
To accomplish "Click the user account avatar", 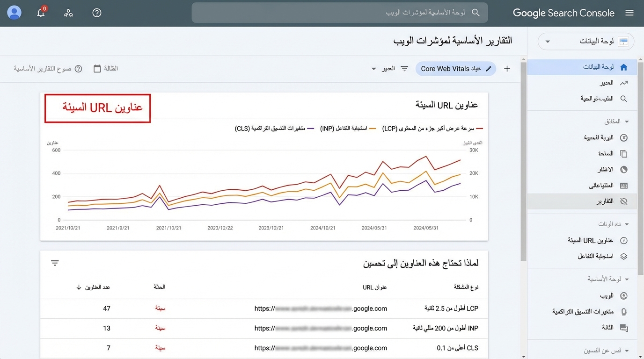I will (x=15, y=13).
